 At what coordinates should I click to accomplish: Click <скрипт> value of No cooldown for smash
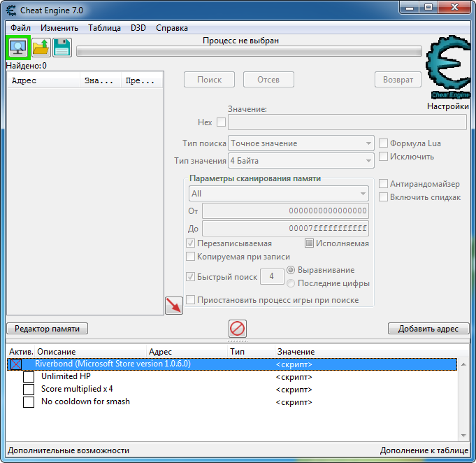[294, 402]
